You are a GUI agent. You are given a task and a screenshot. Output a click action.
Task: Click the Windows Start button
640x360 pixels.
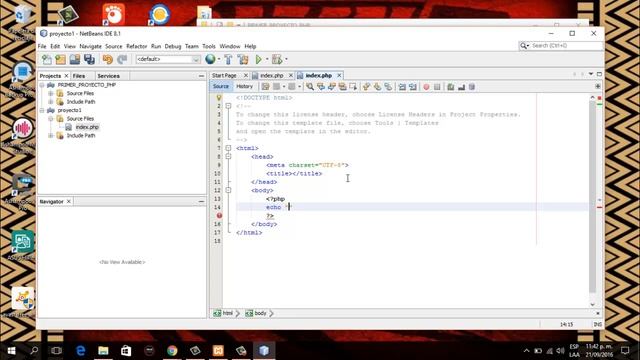(11, 350)
